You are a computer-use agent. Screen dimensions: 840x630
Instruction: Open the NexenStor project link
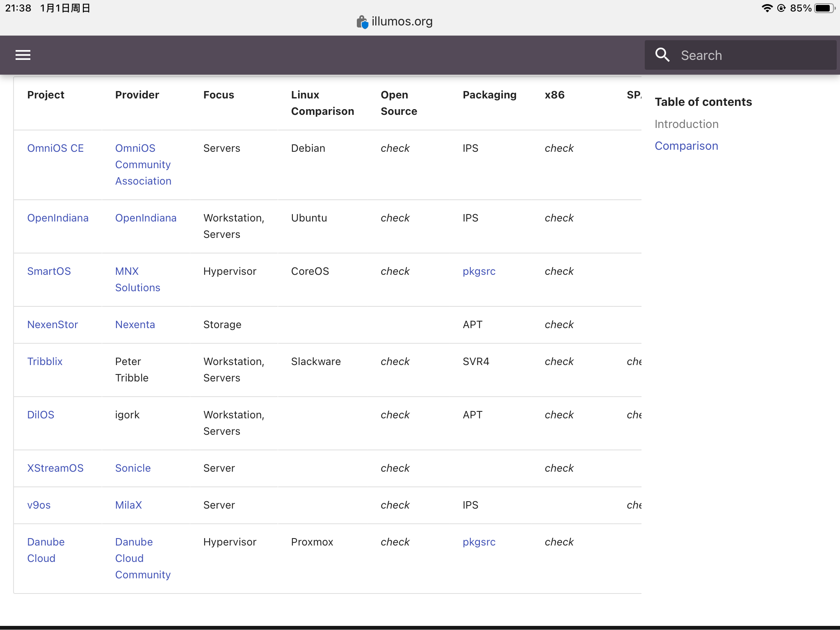coord(52,324)
